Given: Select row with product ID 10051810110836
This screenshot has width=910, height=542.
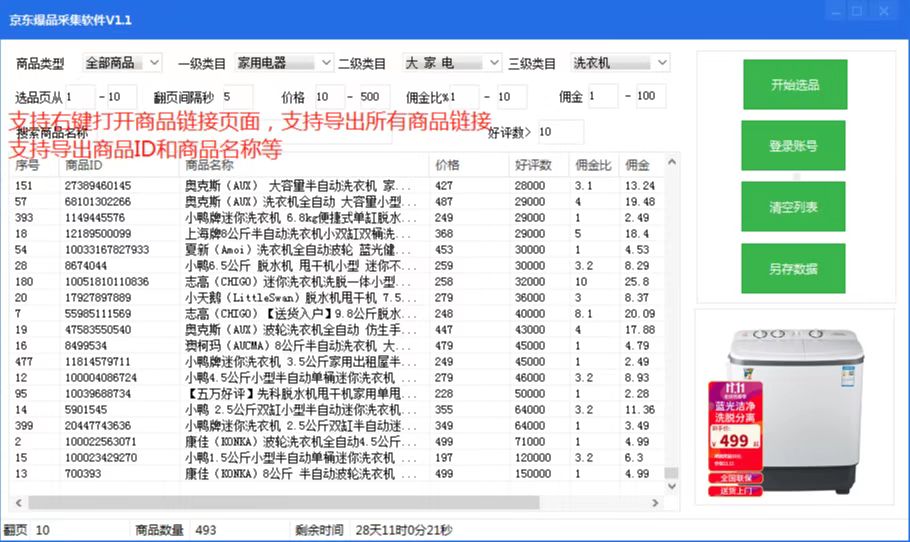Looking at the screenshot, I should pyautogui.click(x=337, y=281).
